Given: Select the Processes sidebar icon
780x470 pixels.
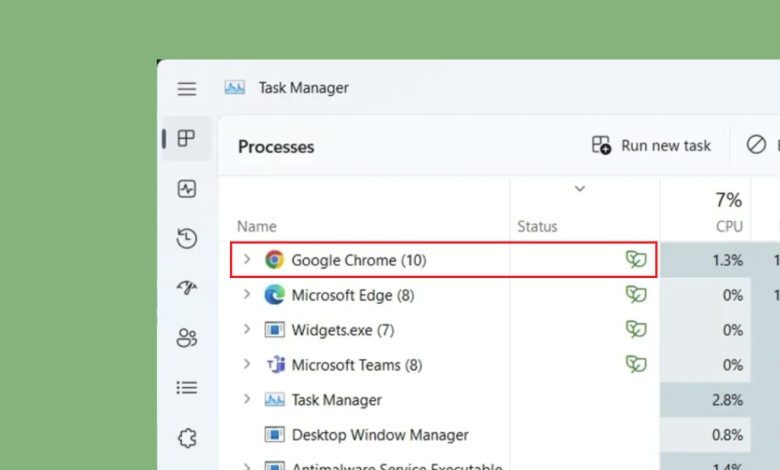Looking at the screenshot, I should click(187, 139).
